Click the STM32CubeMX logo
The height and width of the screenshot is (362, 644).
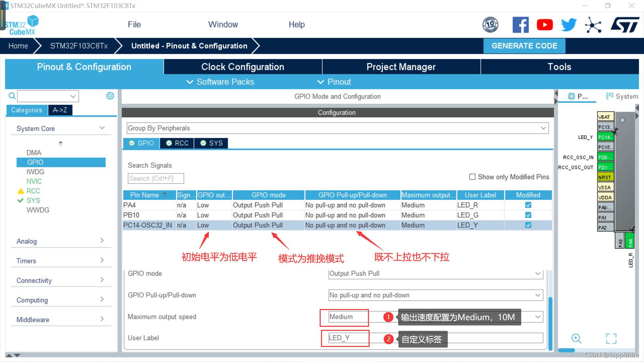[x=22, y=25]
